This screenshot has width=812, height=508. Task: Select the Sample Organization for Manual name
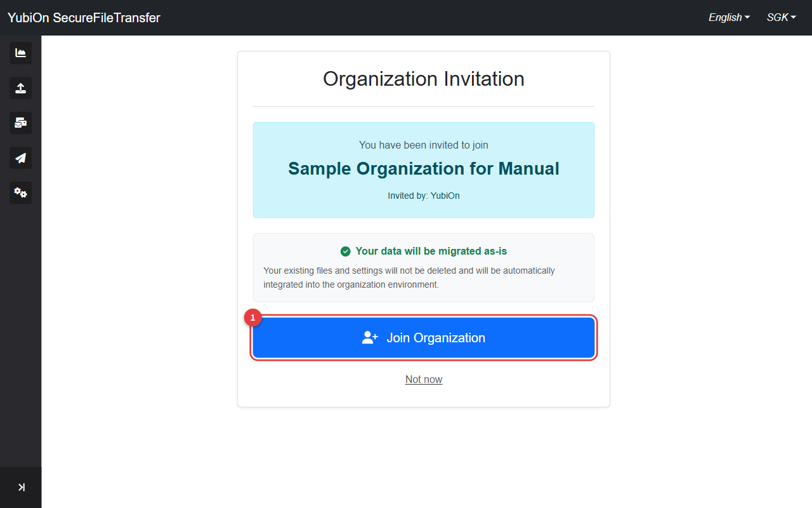click(424, 169)
